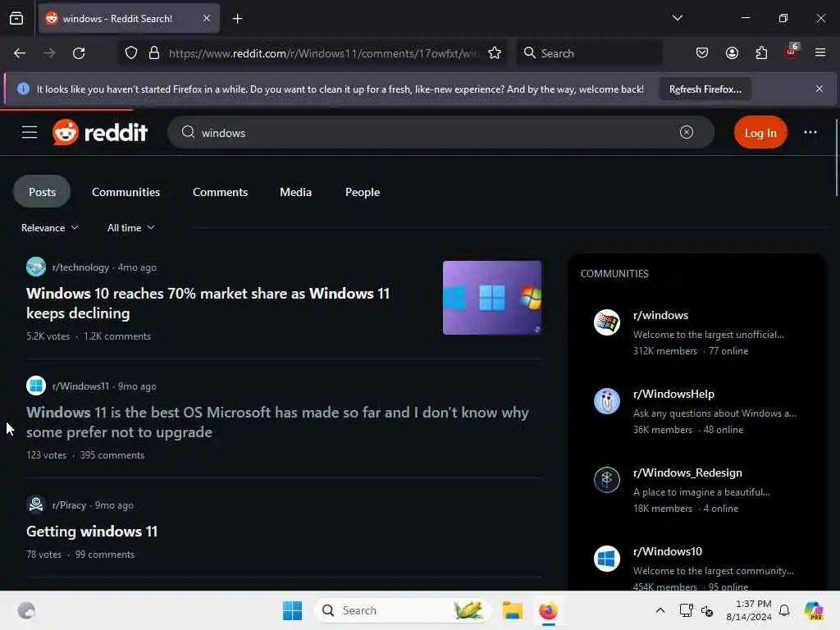The image size is (840, 630).
Task: Open the Windows 11 is the best OS post
Action: 277,422
